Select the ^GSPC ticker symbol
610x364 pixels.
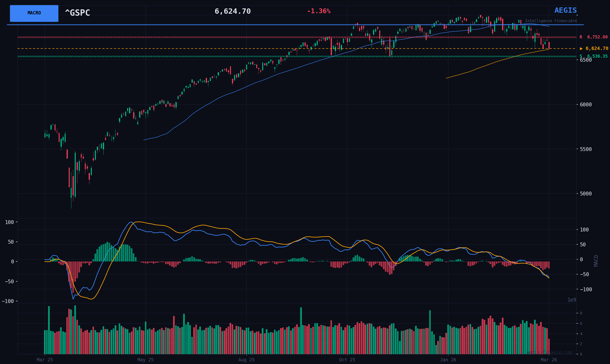77,13
